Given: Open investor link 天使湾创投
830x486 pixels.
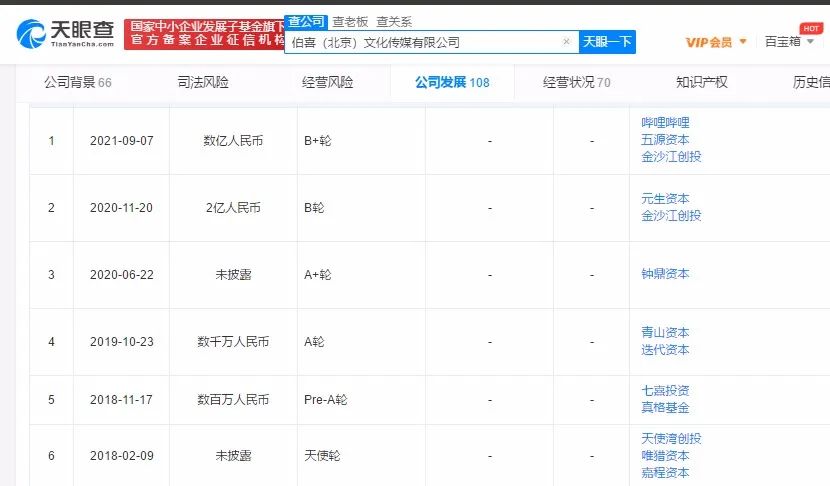Looking at the screenshot, I should pyautogui.click(x=671, y=438).
